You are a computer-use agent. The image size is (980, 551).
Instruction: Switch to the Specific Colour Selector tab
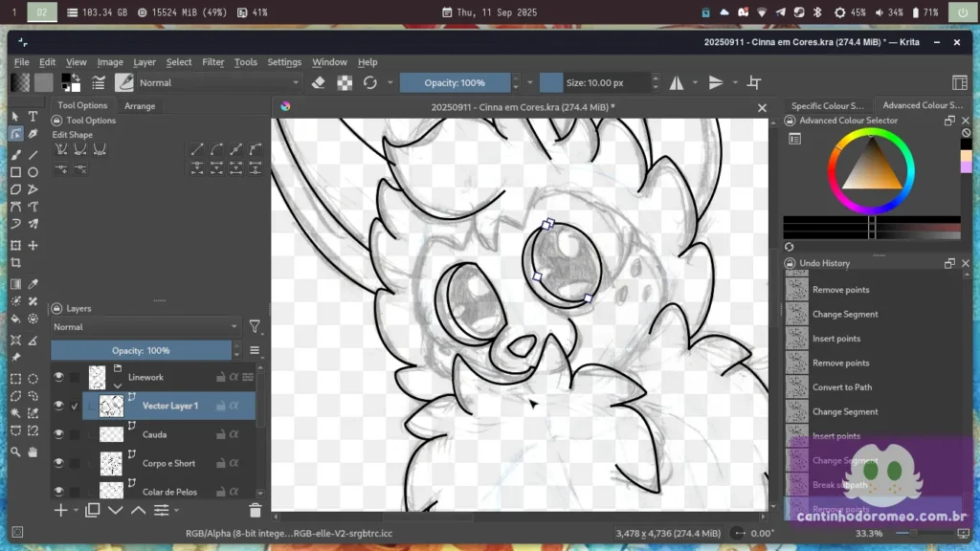827,105
